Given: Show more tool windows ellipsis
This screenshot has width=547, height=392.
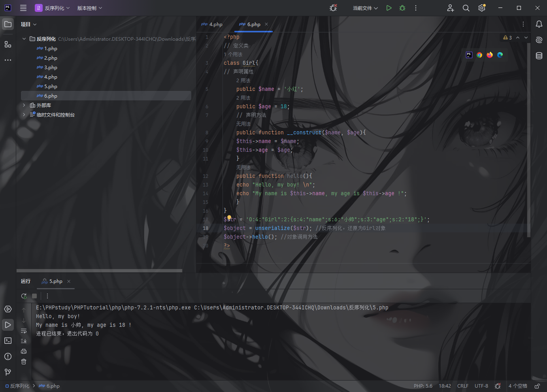Looking at the screenshot, I should click(x=8, y=60).
